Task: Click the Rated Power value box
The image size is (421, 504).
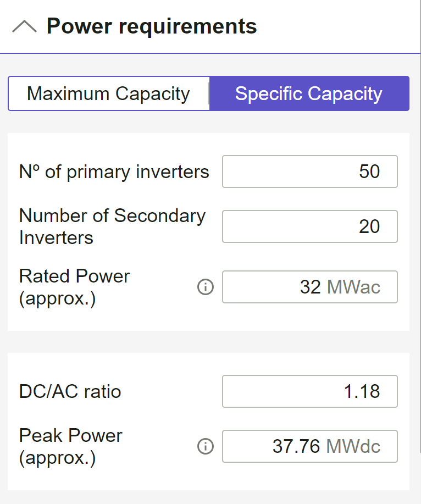Action: click(309, 287)
